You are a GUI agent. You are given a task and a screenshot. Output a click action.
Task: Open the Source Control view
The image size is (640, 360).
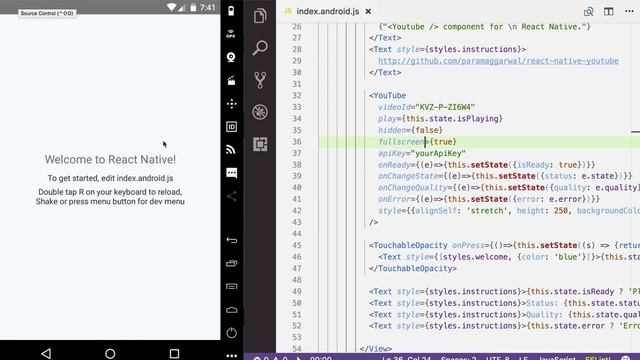[260, 80]
